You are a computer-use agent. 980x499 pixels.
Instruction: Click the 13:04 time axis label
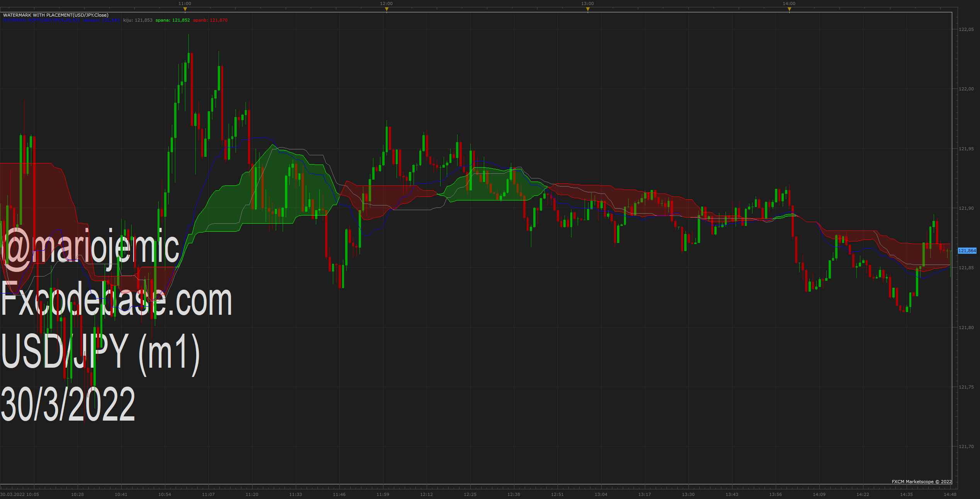[x=601, y=494]
